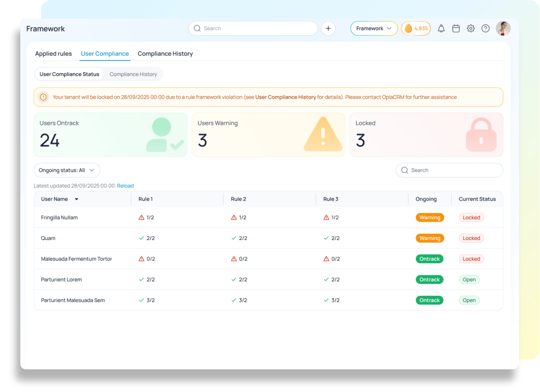Open the Ongoing status: All filter
540x392 pixels.
[x=67, y=170]
